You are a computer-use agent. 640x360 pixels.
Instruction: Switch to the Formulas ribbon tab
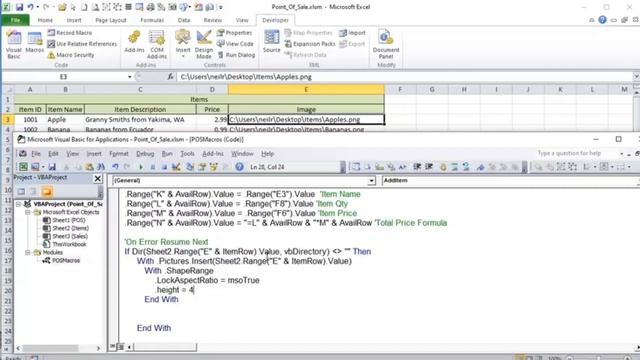point(152,20)
